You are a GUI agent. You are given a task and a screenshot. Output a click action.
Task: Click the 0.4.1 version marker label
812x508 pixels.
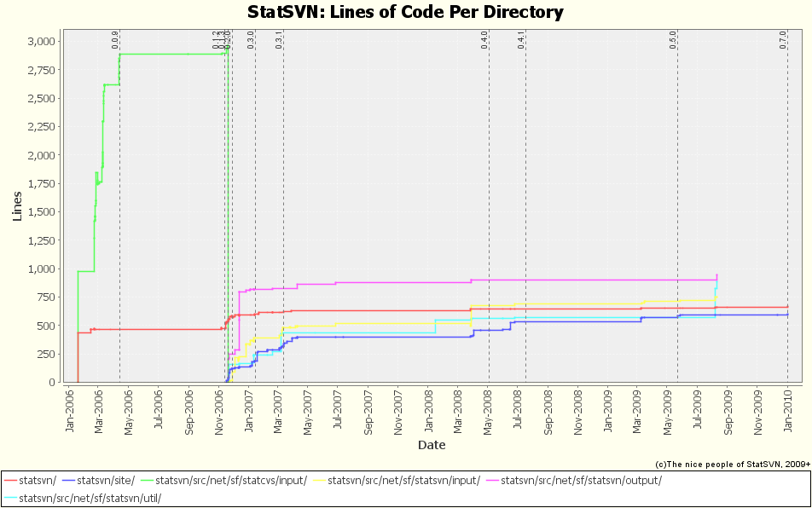pos(521,40)
